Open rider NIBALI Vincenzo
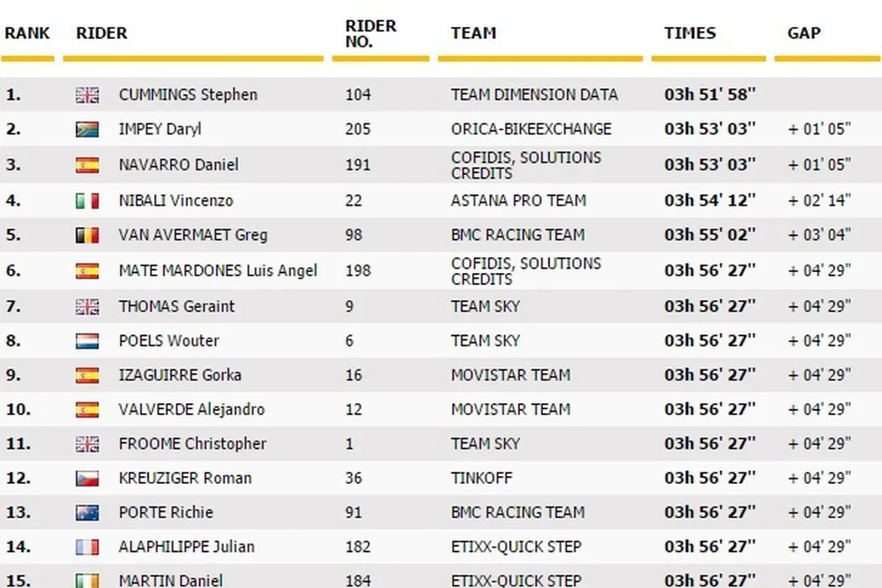Image resolution: width=882 pixels, height=588 pixels. coord(176,201)
